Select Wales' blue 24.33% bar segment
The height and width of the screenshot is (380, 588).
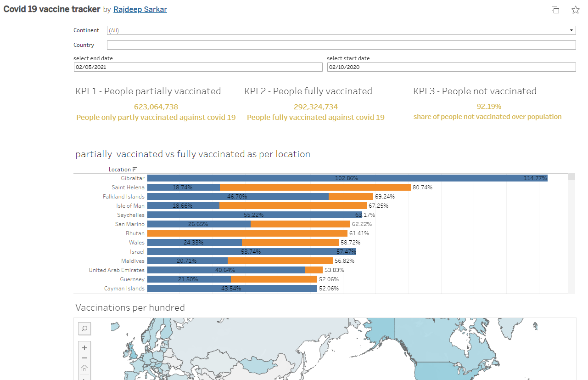[195, 243]
